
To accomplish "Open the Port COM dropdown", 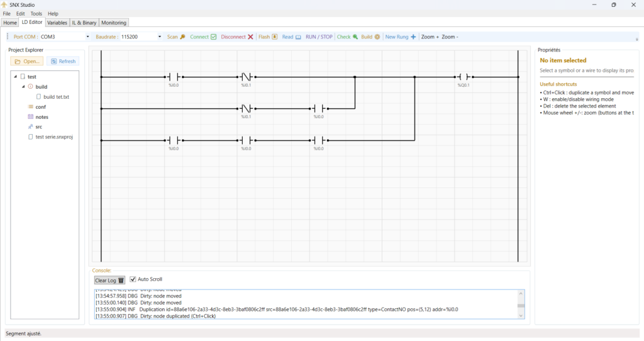I will coord(87,37).
